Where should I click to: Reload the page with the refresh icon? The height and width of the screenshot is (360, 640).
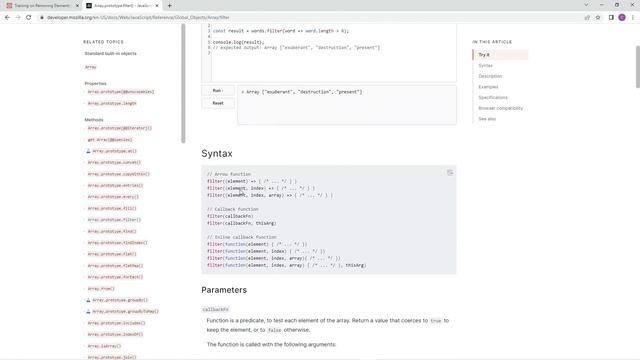(29, 18)
